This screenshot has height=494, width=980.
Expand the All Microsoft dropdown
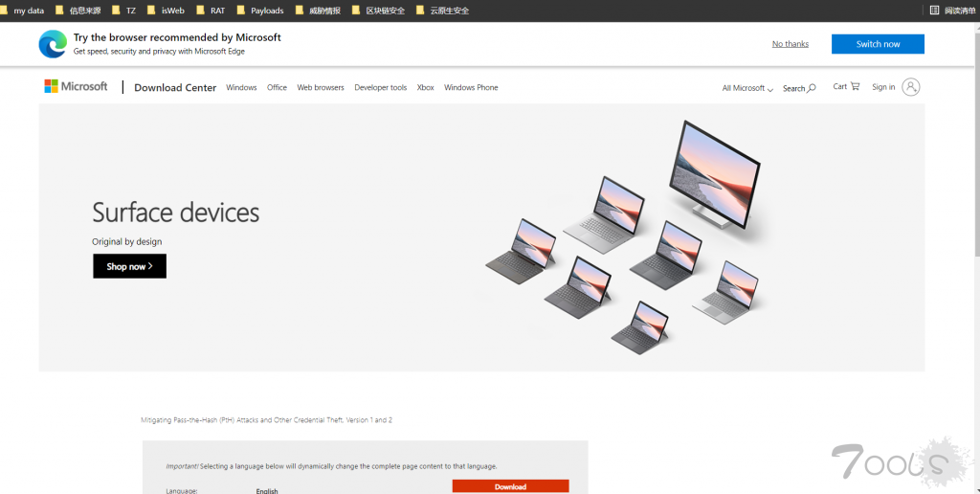pos(747,88)
